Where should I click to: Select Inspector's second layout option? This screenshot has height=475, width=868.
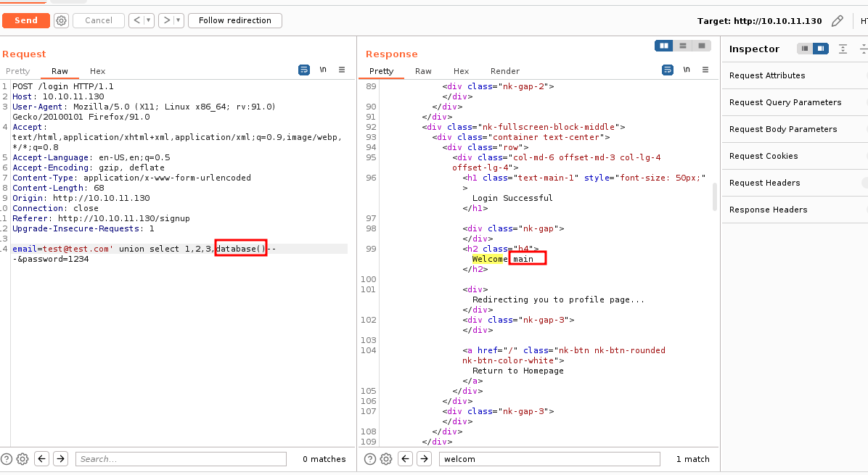(x=820, y=49)
